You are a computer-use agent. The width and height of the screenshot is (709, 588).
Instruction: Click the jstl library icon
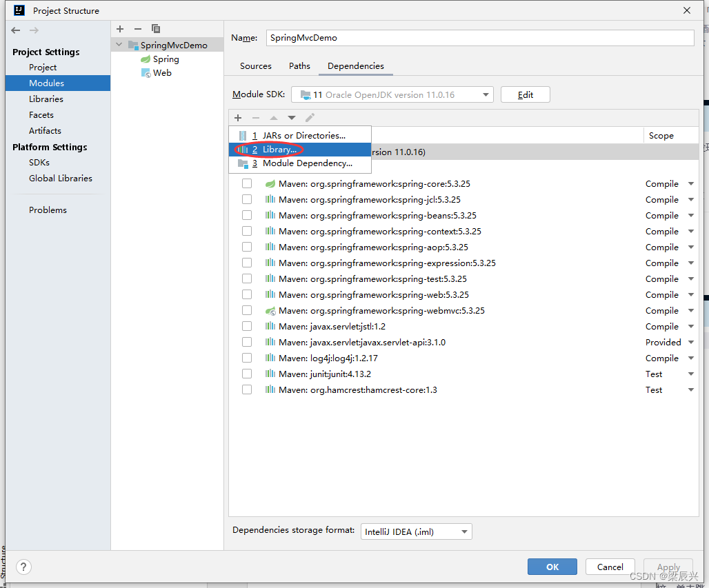click(270, 327)
